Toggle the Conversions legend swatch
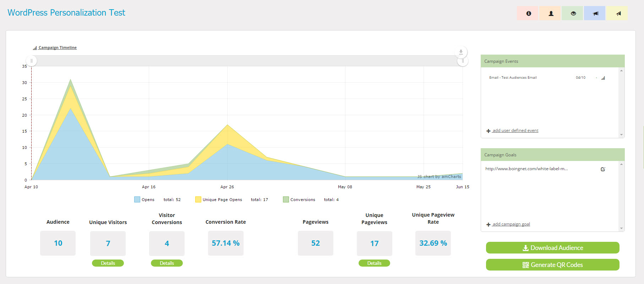The height and width of the screenshot is (284, 644). coord(286,200)
